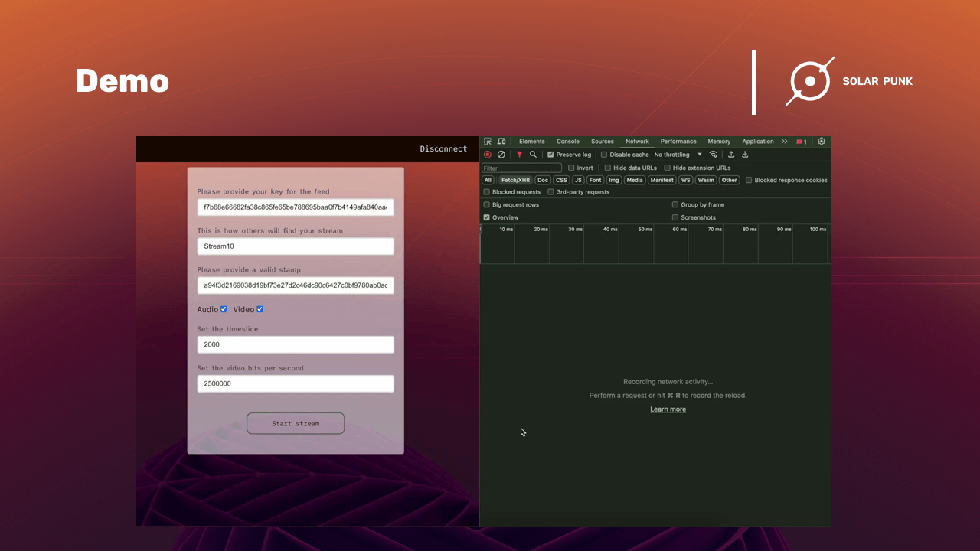Click the import HAR upload icon
The height and width of the screenshot is (551, 980).
731,155
